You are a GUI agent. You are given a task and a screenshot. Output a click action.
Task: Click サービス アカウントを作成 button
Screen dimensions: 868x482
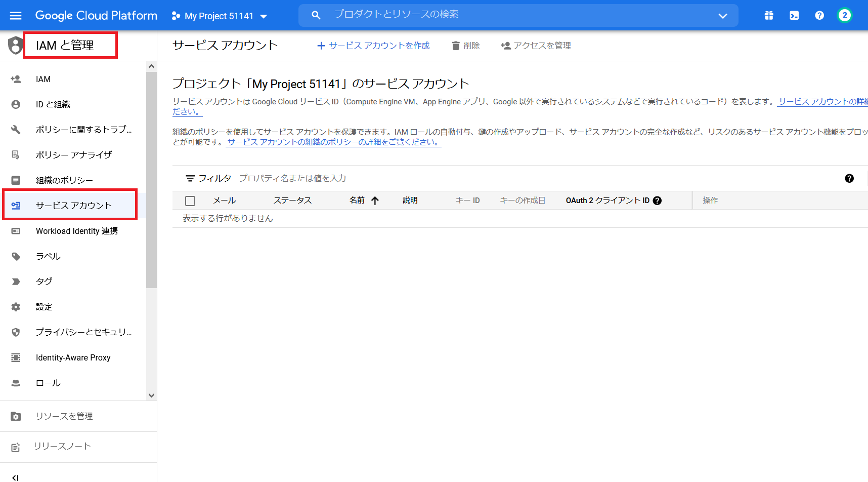coord(373,46)
